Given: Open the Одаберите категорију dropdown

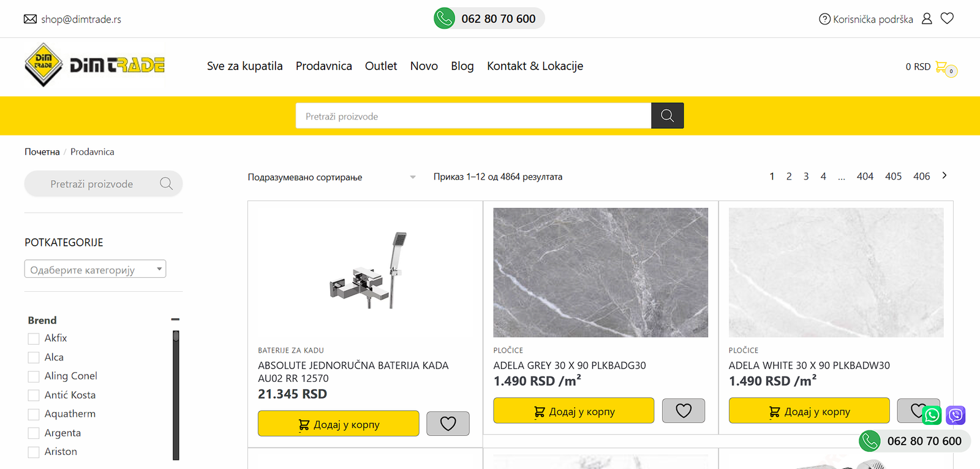Looking at the screenshot, I should coord(95,269).
